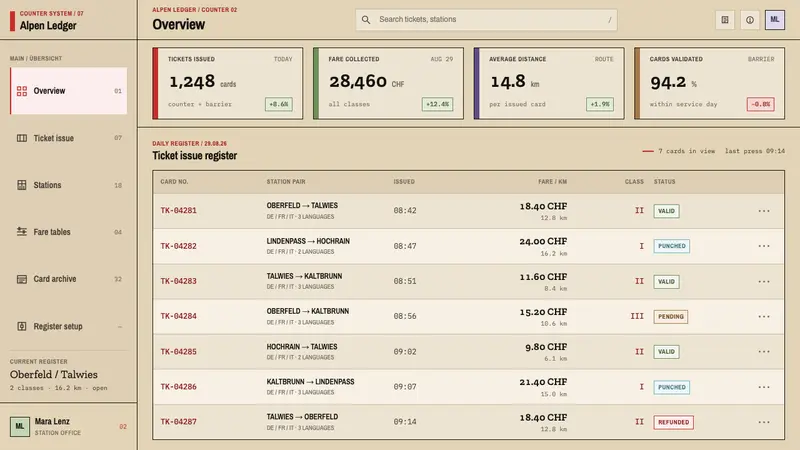Click the Overview grid icon
The width and height of the screenshot is (800, 450).
coord(21,91)
